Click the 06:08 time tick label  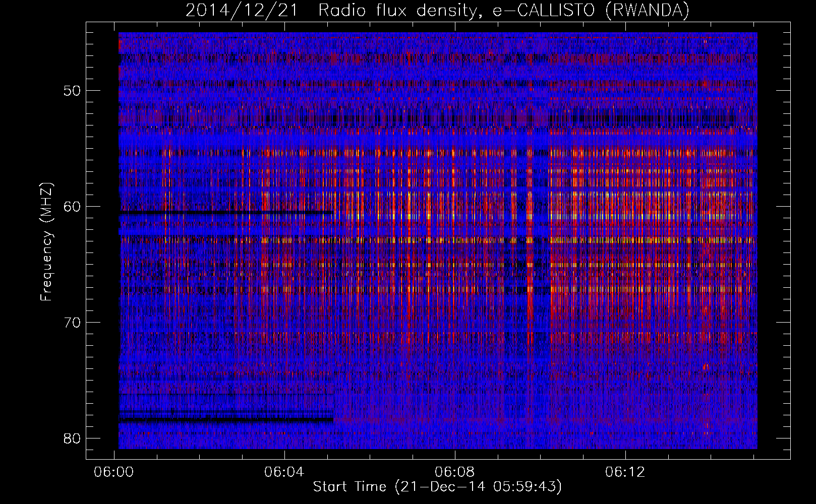point(455,472)
